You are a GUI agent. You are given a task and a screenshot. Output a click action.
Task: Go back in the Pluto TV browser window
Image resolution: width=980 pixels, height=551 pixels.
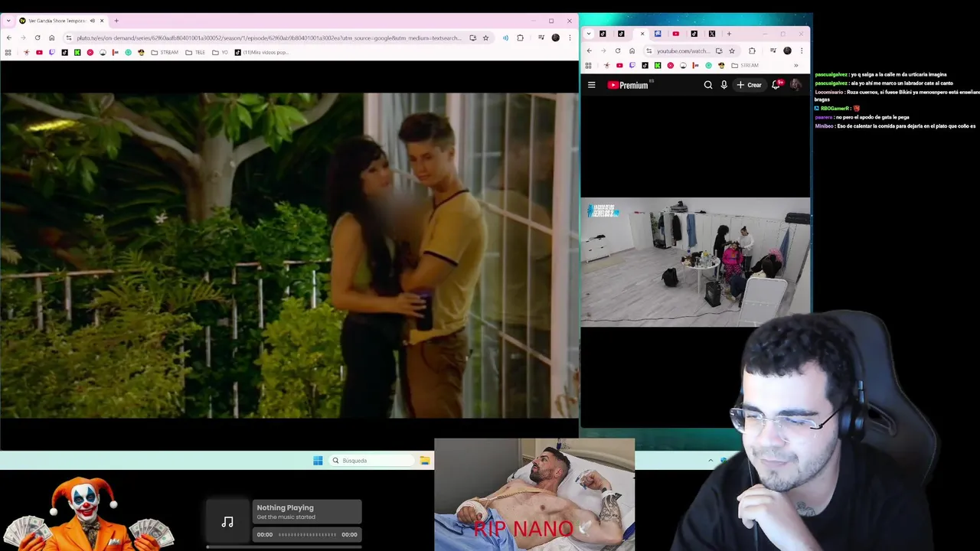point(8,37)
